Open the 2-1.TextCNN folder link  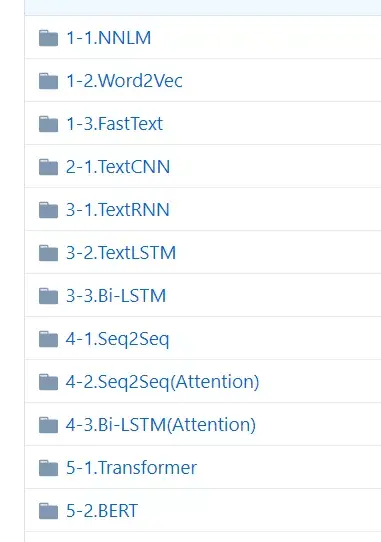tap(118, 167)
